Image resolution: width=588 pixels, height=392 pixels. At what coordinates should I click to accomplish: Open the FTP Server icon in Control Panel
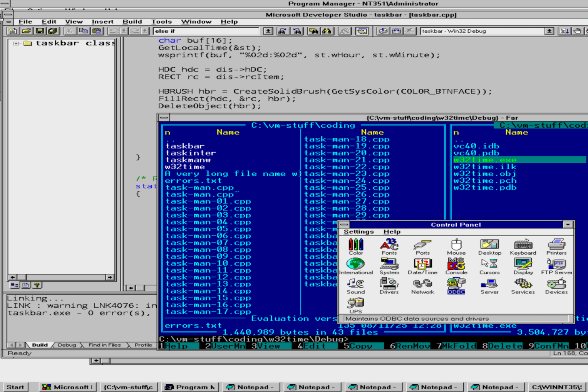coord(556,266)
